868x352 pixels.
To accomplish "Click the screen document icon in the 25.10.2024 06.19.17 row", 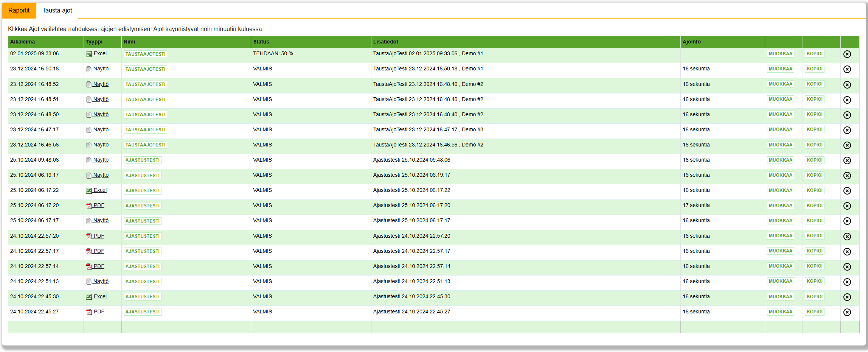I will point(89,176).
